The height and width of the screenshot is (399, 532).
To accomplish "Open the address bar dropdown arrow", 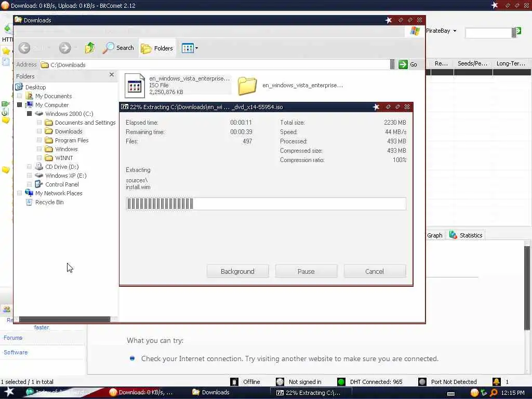I will tap(392, 64).
